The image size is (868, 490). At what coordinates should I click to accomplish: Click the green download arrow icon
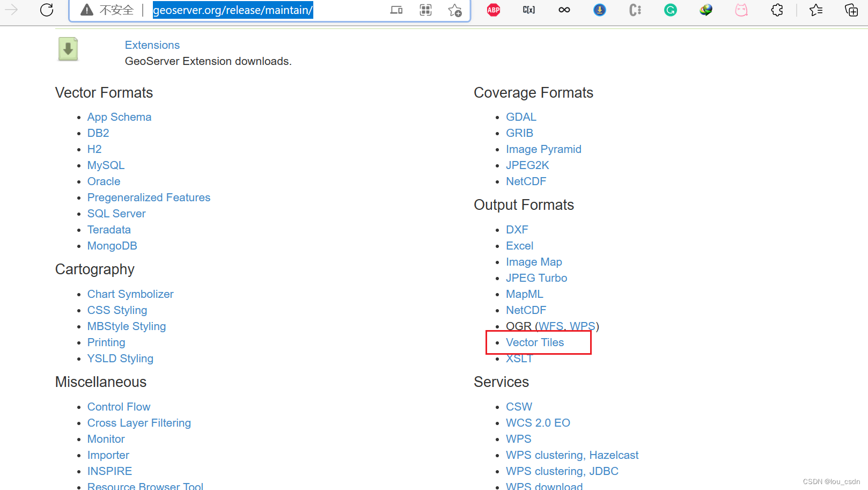coord(68,49)
